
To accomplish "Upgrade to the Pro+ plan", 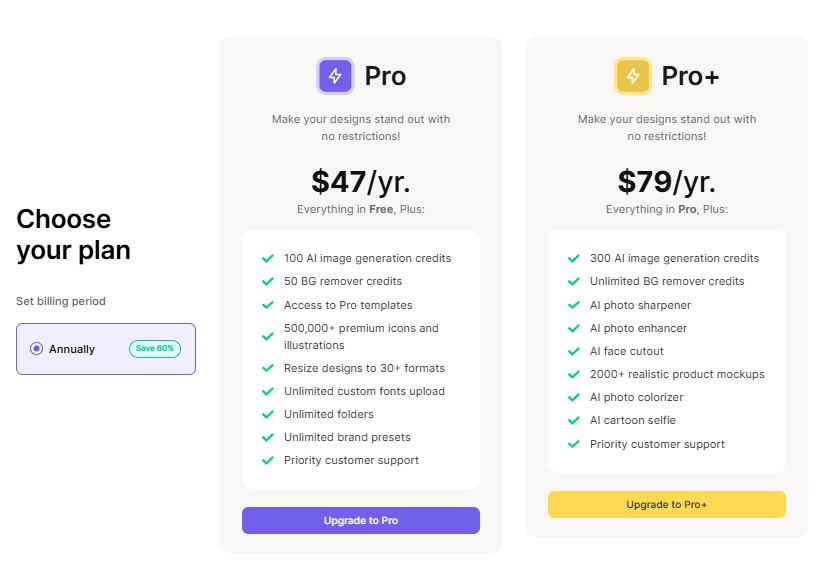I will [x=667, y=505].
